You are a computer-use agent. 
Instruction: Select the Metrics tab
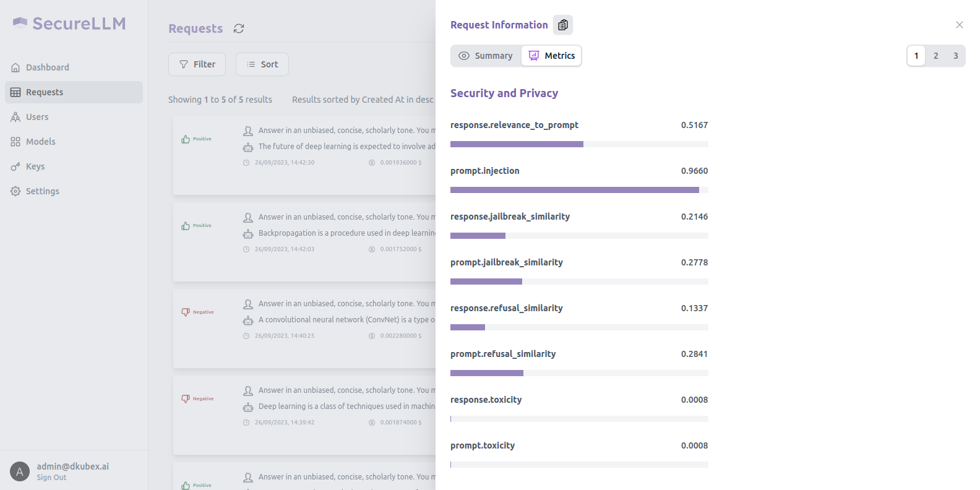click(x=551, y=56)
